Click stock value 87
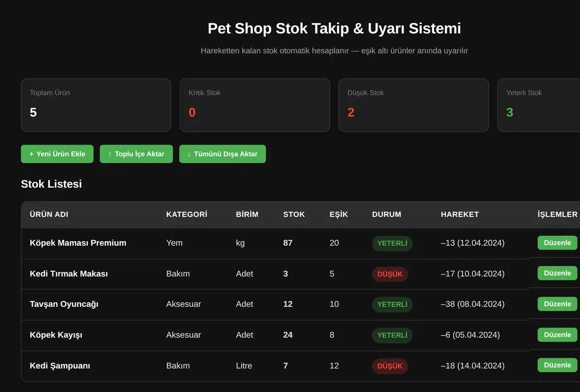The width and height of the screenshot is (580, 392). coord(288,243)
